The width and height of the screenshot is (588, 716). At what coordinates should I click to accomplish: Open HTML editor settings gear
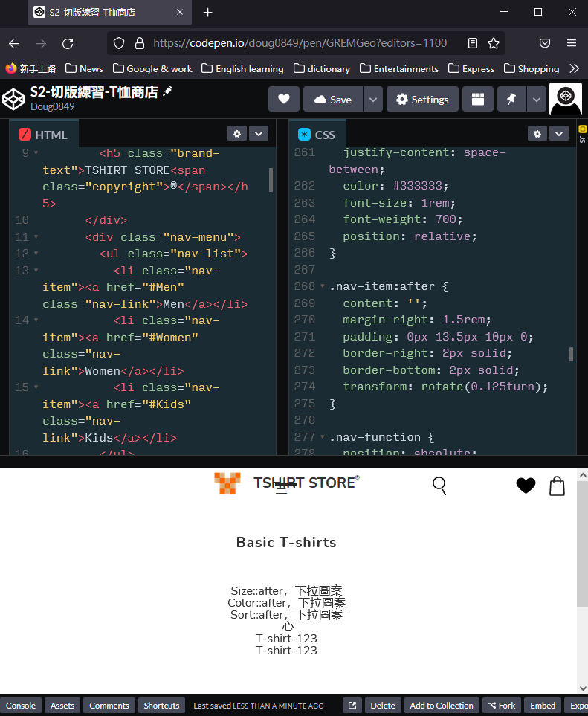click(x=237, y=134)
